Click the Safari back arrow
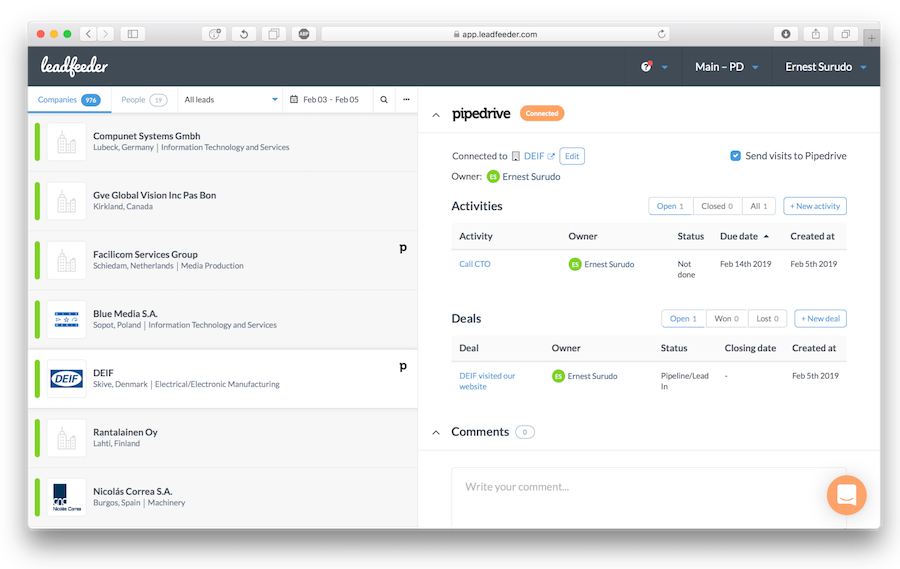900x569 pixels. [88, 34]
